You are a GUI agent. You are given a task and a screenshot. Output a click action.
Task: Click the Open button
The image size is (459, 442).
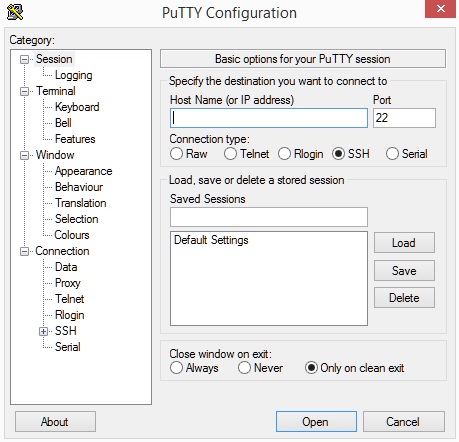[x=316, y=422]
